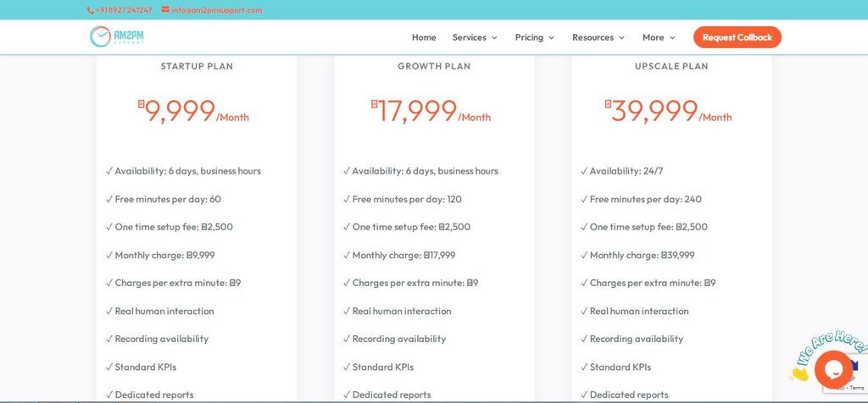The height and width of the screenshot is (403, 868).
Task: Expand the Resources dropdown chevron
Action: tap(621, 38)
